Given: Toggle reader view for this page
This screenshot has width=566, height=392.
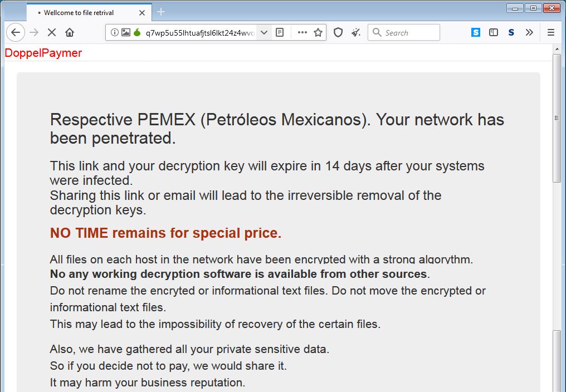Looking at the screenshot, I should (x=280, y=32).
